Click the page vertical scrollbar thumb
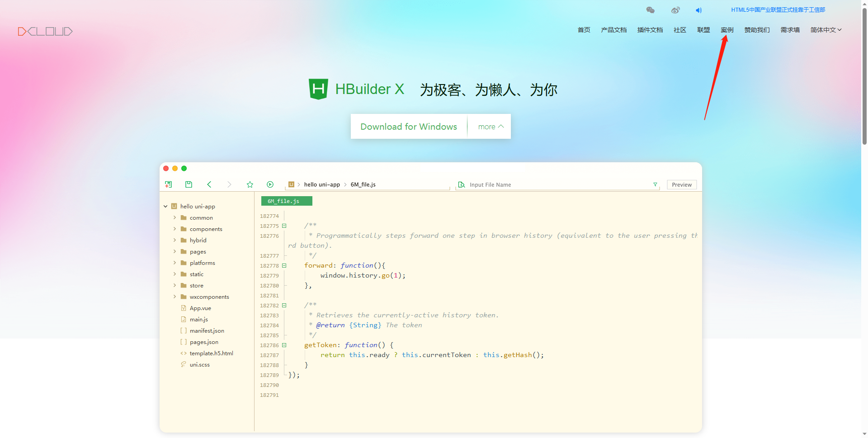This screenshot has width=868, height=438. click(x=864, y=76)
